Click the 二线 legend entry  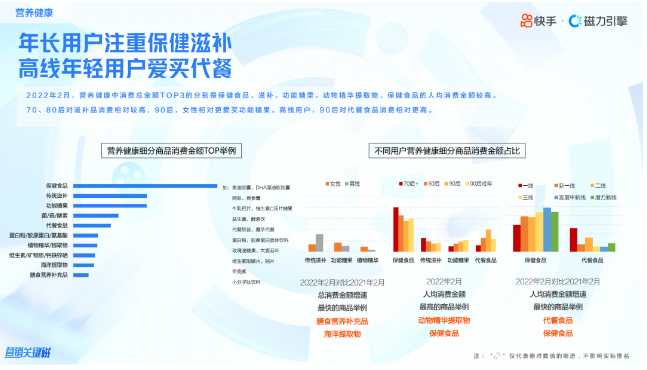(598, 186)
